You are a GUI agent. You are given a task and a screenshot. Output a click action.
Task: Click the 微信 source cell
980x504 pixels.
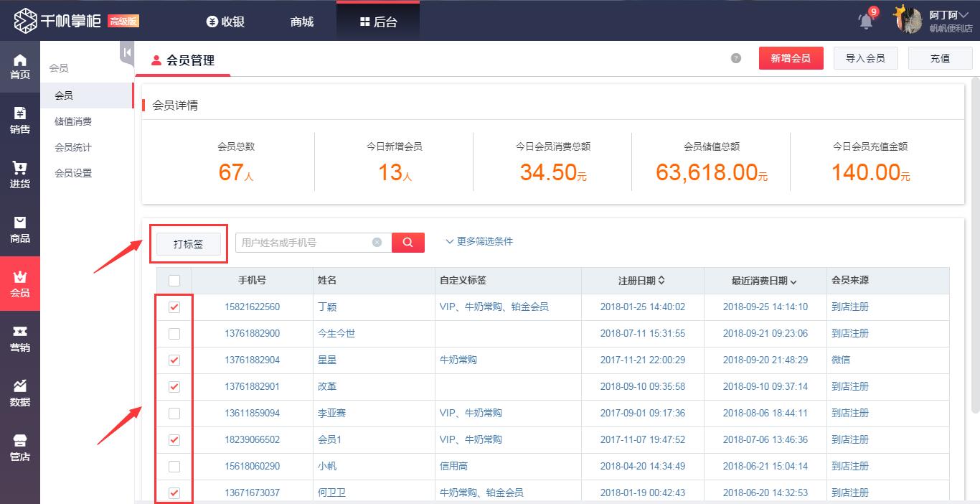coord(841,360)
